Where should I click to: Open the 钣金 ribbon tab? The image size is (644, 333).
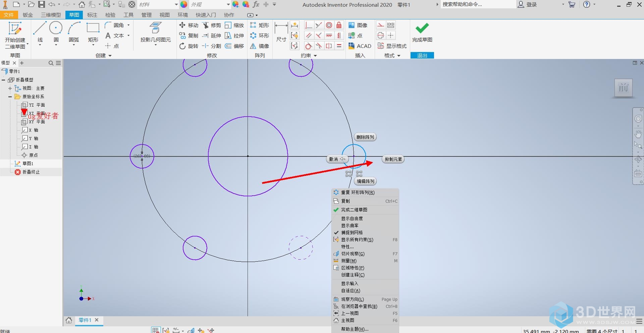click(x=28, y=15)
